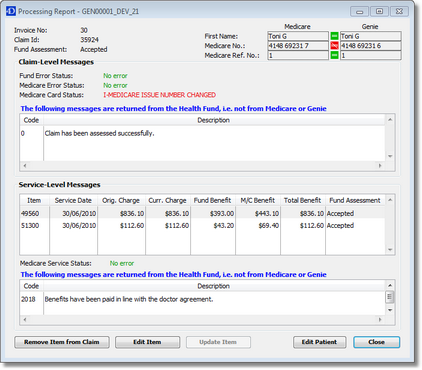Click down arrow of service items table scrollbar
Image resolution: width=422 pixels, height=370 pixels.
pyautogui.click(x=390, y=250)
